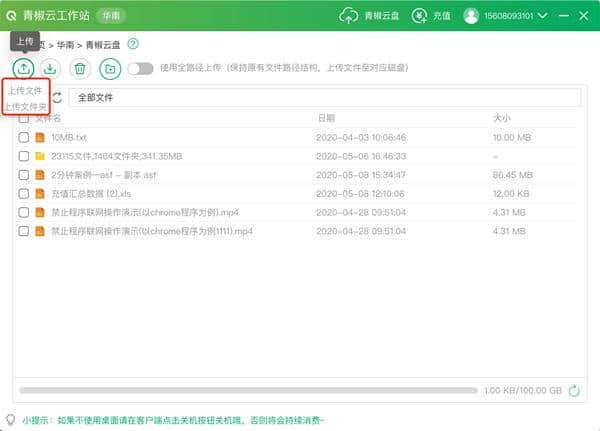
Task: Toggle the full path upload switch
Action: 141,68
